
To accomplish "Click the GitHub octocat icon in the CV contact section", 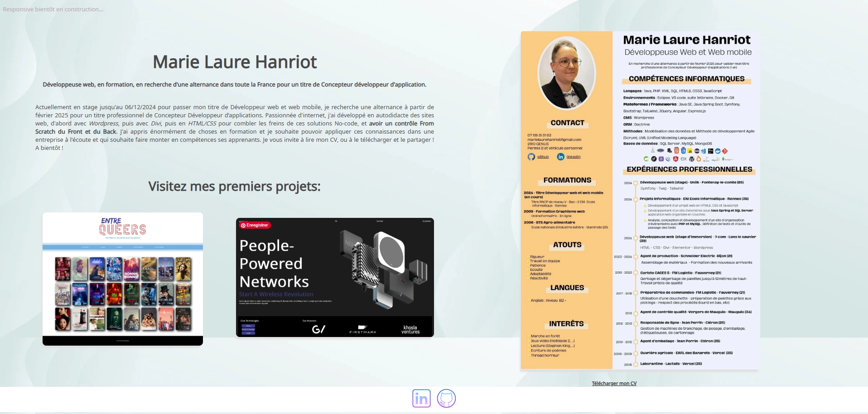I will click(x=531, y=157).
